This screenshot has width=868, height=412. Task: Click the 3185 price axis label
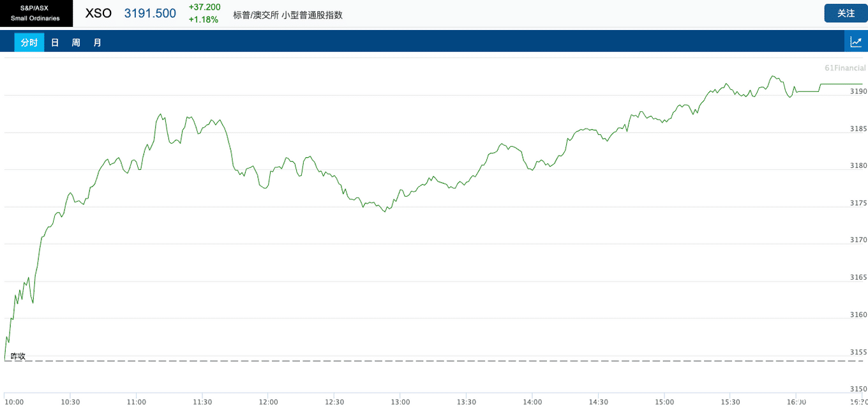pos(858,128)
